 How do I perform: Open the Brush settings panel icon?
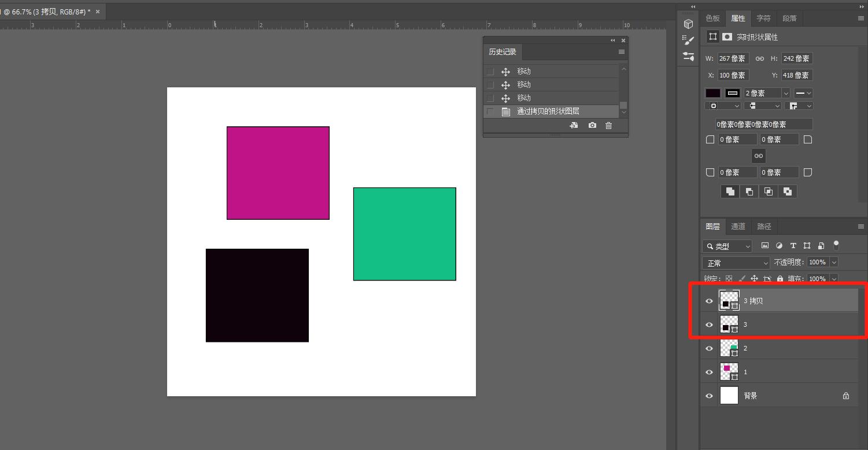coord(688,40)
